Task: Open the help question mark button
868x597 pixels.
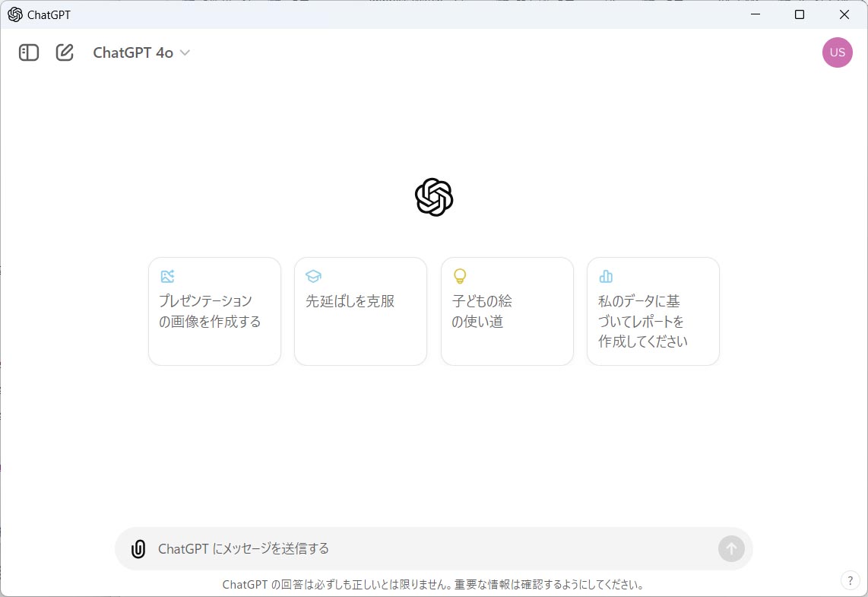Action: pos(851,580)
